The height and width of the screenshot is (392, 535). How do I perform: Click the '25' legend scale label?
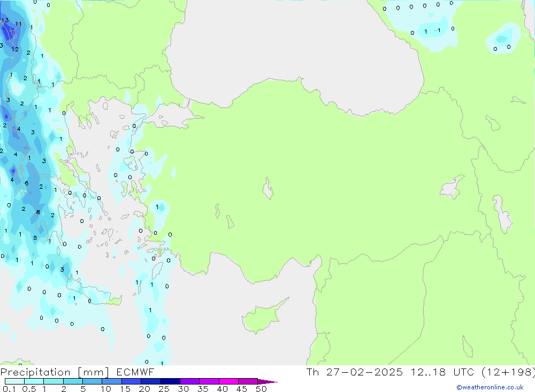click(164, 389)
